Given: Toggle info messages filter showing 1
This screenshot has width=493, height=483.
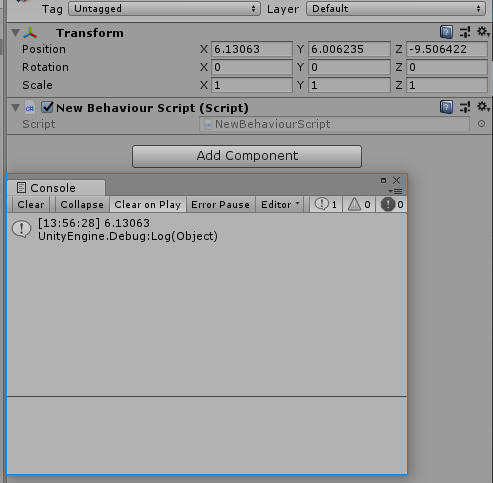Looking at the screenshot, I should pyautogui.click(x=326, y=204).
